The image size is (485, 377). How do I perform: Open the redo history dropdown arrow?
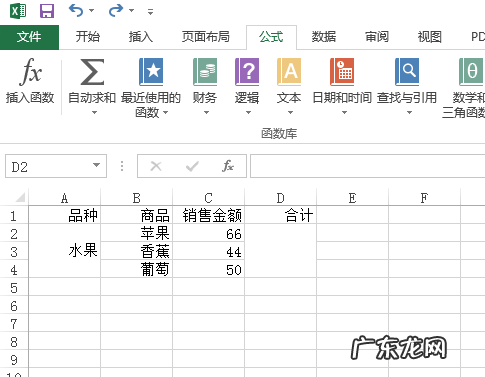pos(131,11)
